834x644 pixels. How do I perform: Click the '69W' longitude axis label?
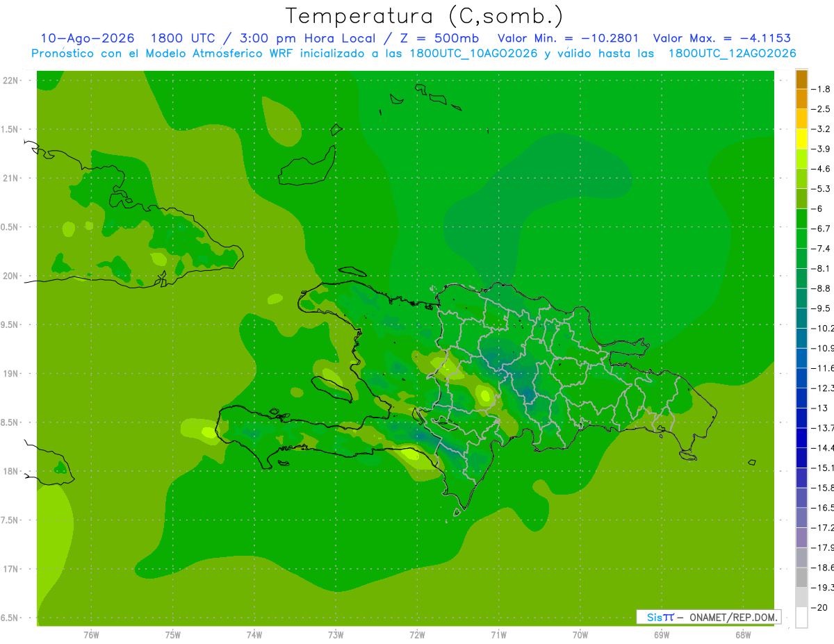[662, 635]
